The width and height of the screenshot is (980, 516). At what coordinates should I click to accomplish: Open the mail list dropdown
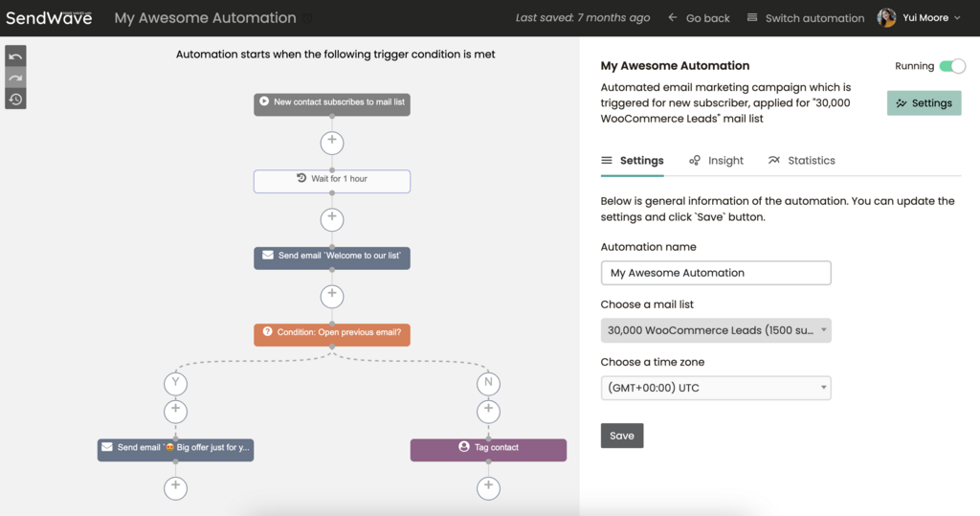pos(716,330)
